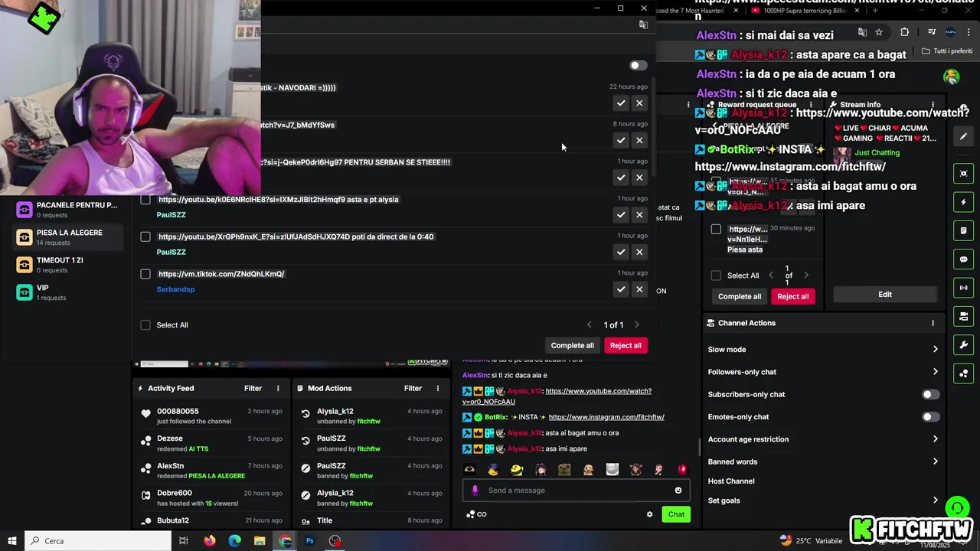Viewport: 980px width, 551px height.
Task: Approve the request starting at 0:40
Action: (621, 252)
